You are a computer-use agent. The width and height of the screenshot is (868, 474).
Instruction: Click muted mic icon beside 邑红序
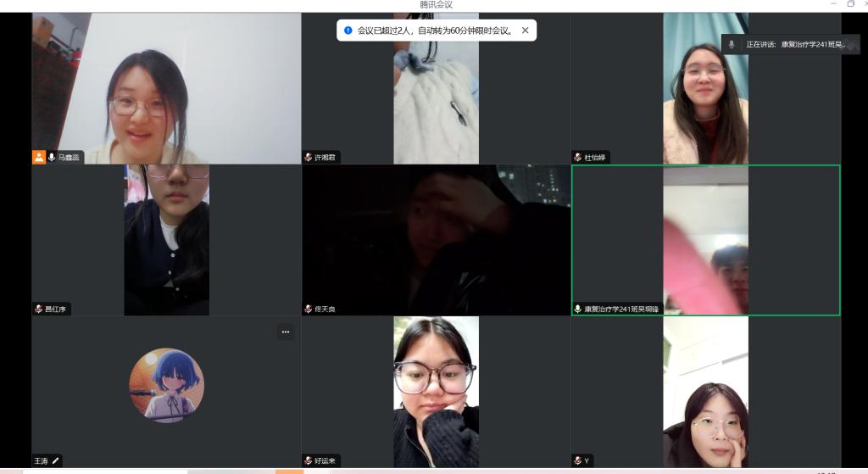point(39,309)
